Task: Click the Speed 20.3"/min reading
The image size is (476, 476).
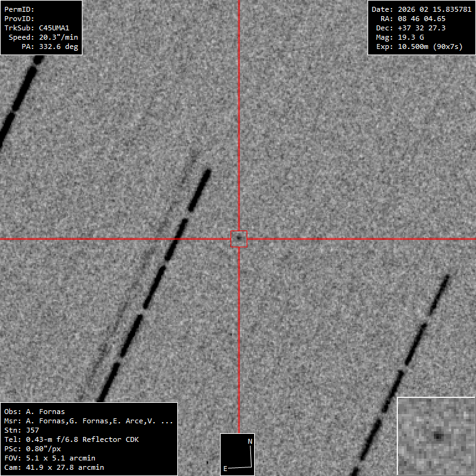Action: tap(43, 37)
